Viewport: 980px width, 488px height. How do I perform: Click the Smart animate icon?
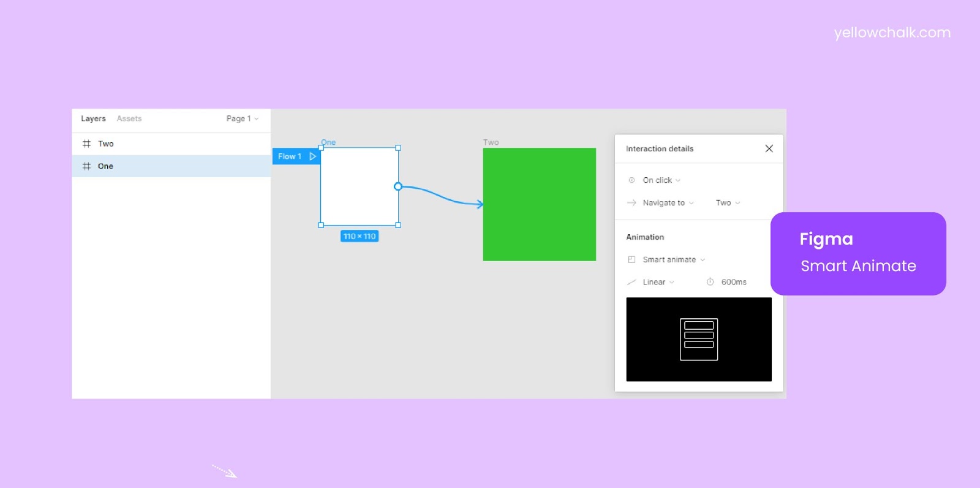click(631, 260)
